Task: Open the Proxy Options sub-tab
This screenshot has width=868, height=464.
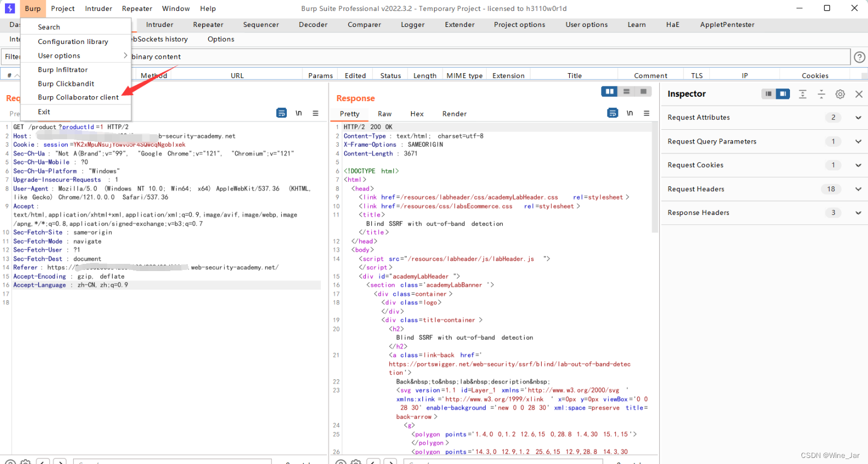Action: [221, 39]
